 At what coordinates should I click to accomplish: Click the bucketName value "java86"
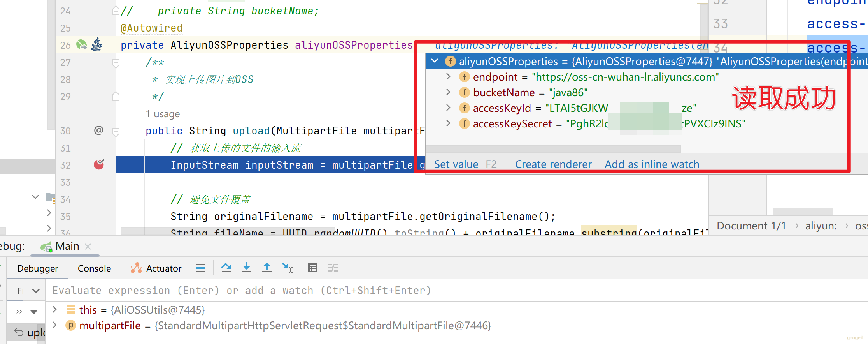pyautogui.click(x=568, y=92)
